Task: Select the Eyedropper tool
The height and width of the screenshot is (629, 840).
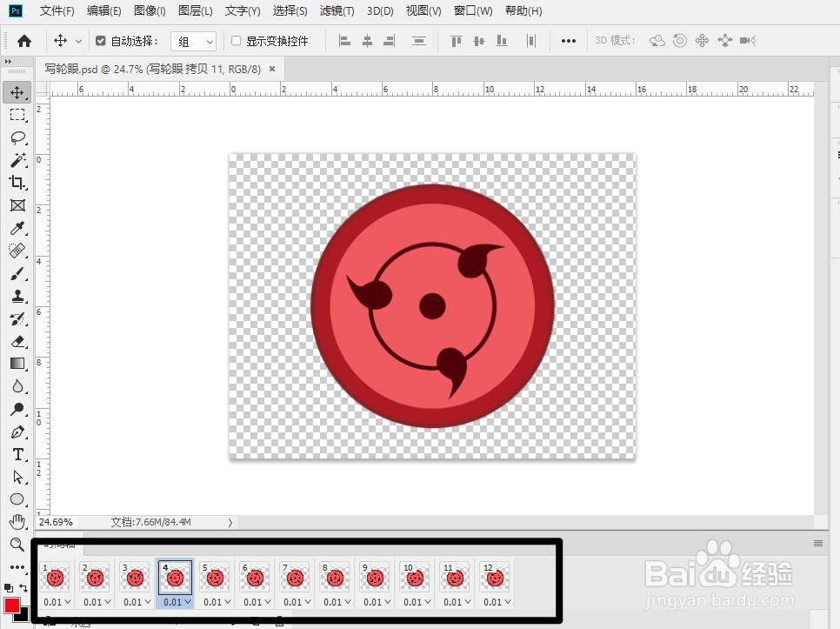Action: tap(17, 228)
